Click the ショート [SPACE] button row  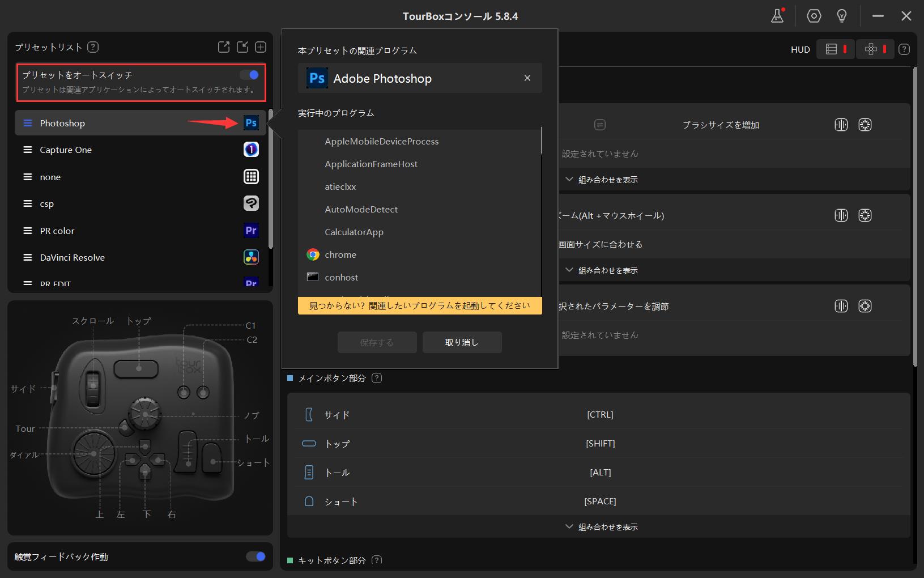point(599,501)
